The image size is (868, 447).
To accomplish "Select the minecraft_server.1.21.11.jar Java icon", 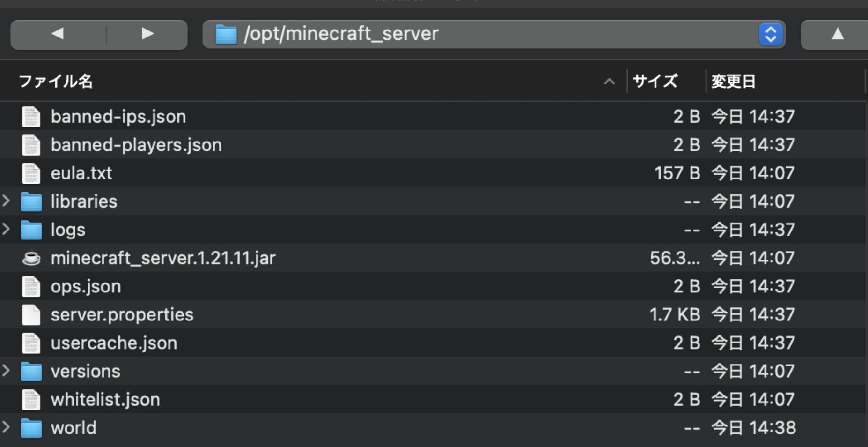I will [31, 258].
